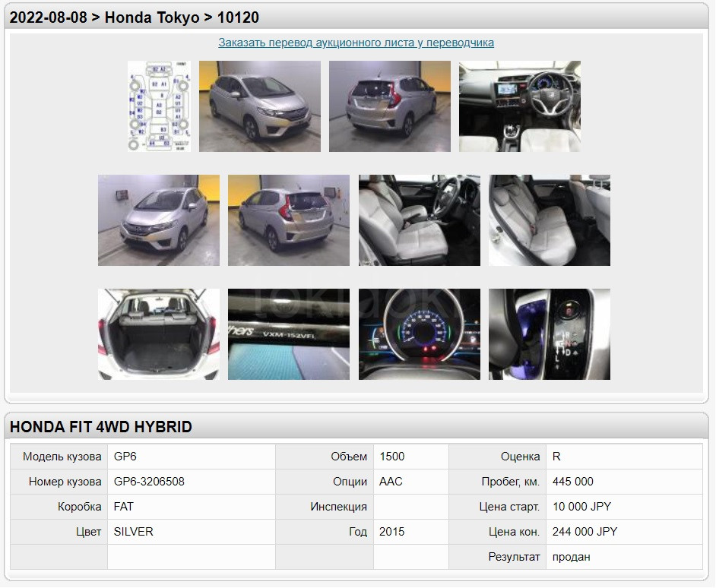This screenshot has width=716, height=588.
Task: Click the Опции label
Action: click(350, 482)
